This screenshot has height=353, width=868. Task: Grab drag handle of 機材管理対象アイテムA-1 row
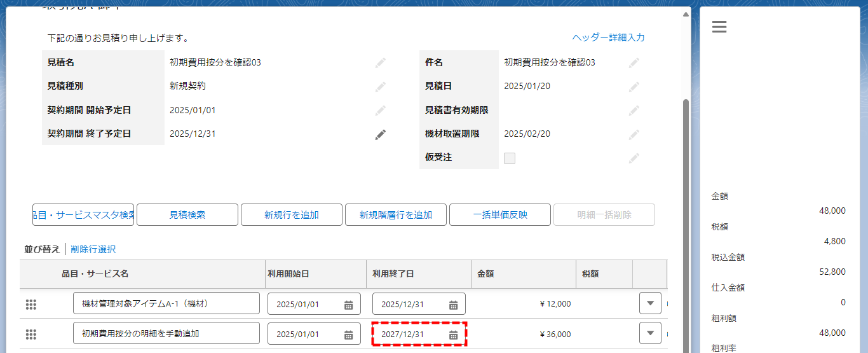[31, 305]
